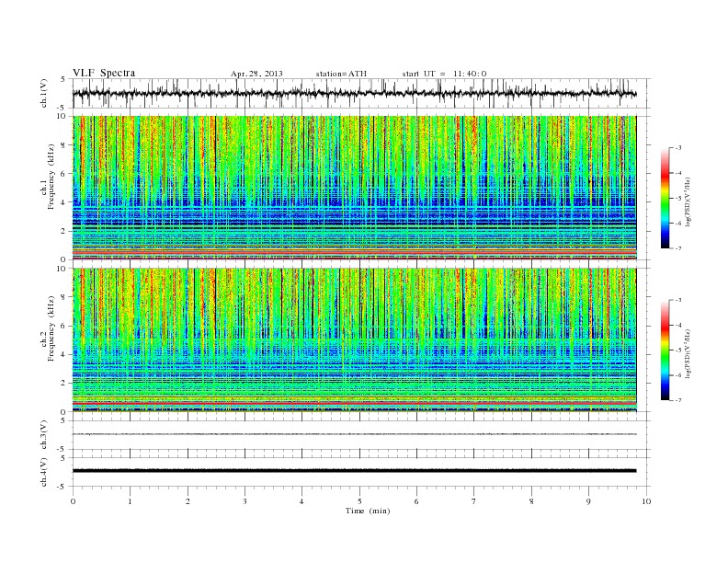Click the 0 tick on the time axis

click(x=73, y=501)
